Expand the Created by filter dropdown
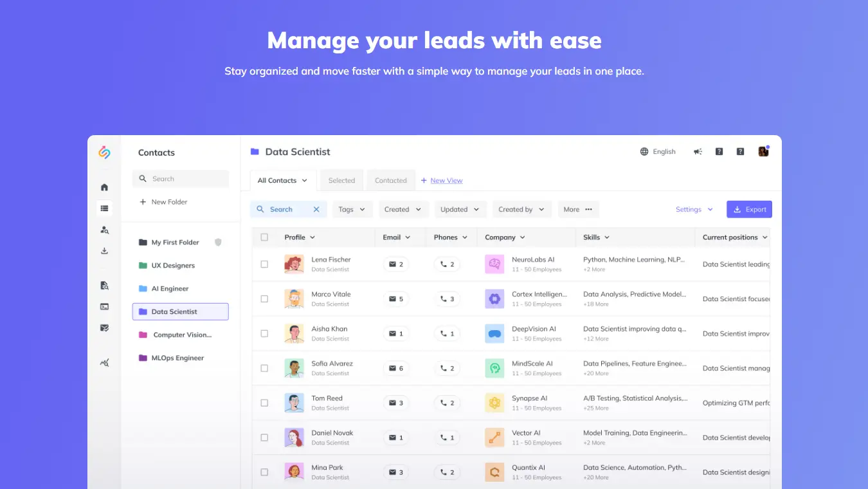Viewport: 868px width, 489px height. coord(521,209)
